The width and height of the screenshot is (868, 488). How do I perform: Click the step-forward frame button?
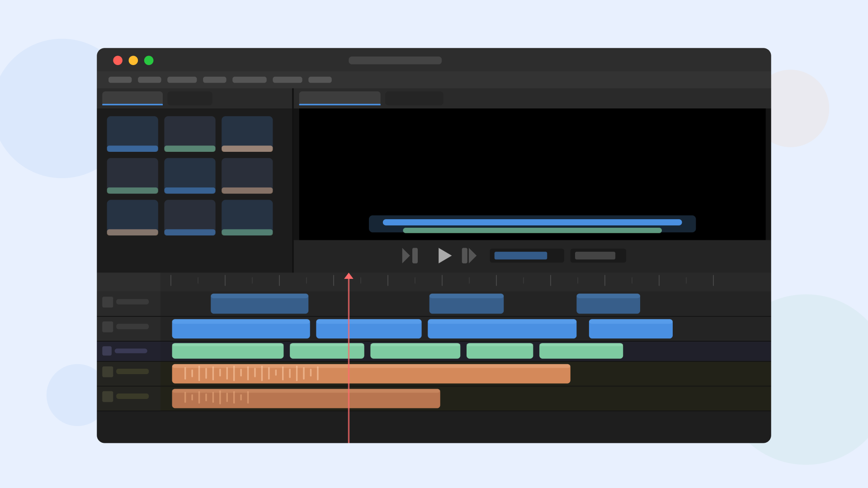tap(469, 256)
